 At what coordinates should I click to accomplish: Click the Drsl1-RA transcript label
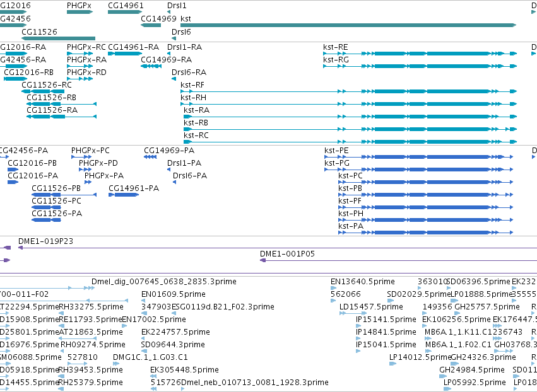pyautogui.click(x=185, y=47)
